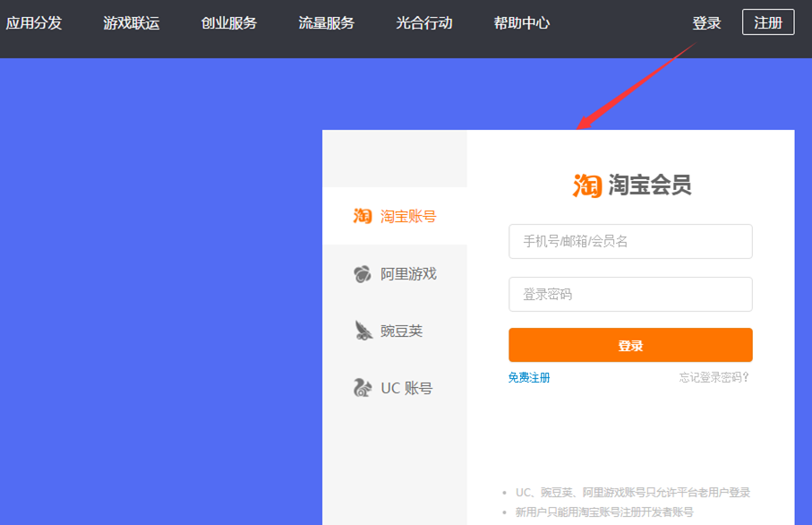The image size is (812, 525).
Task: Click the 豌豆荚 sidebar icon
Action: [x=363, y=331]
